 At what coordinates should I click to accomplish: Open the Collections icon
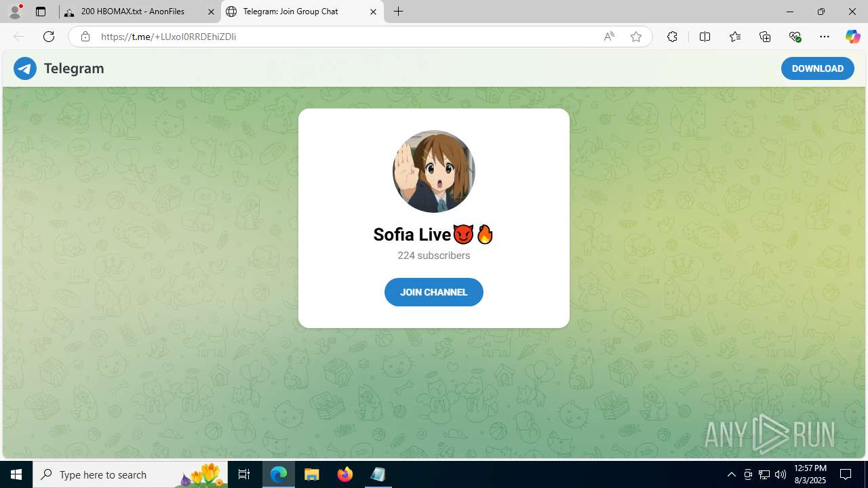click(765, 37)
